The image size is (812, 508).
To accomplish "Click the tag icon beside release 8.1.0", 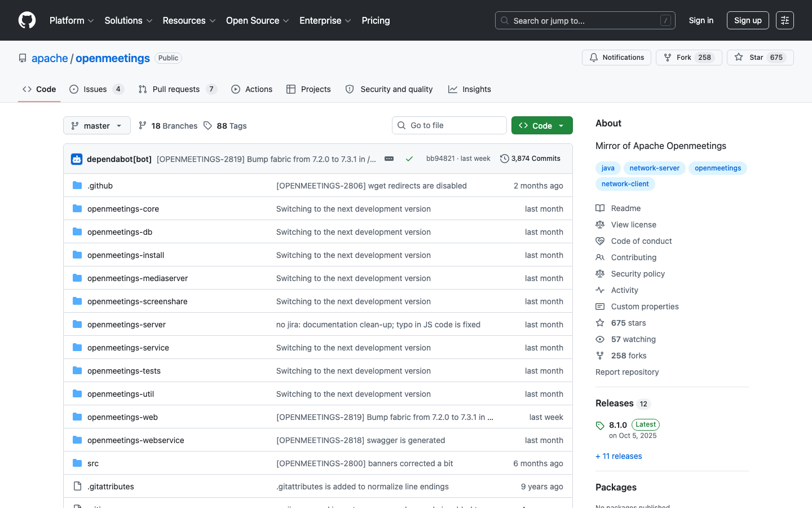I will [600, 426].
